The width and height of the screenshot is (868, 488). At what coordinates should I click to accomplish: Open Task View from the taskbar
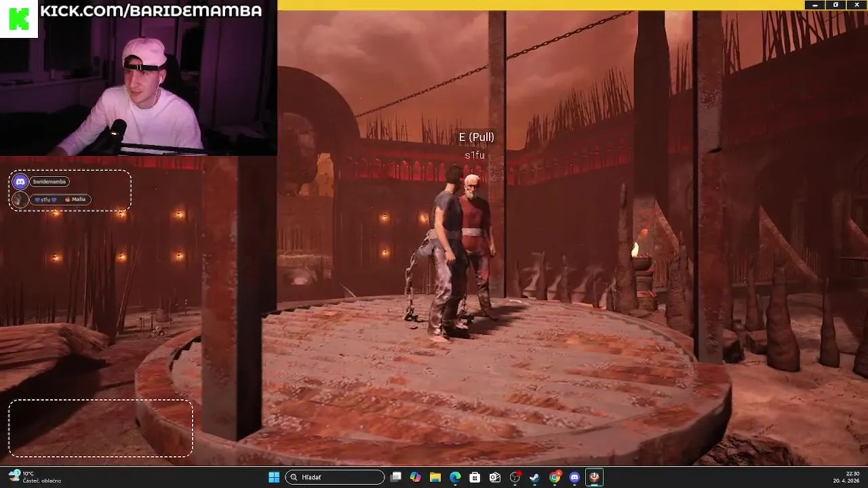pyautogui.click(x=396, y=477)
